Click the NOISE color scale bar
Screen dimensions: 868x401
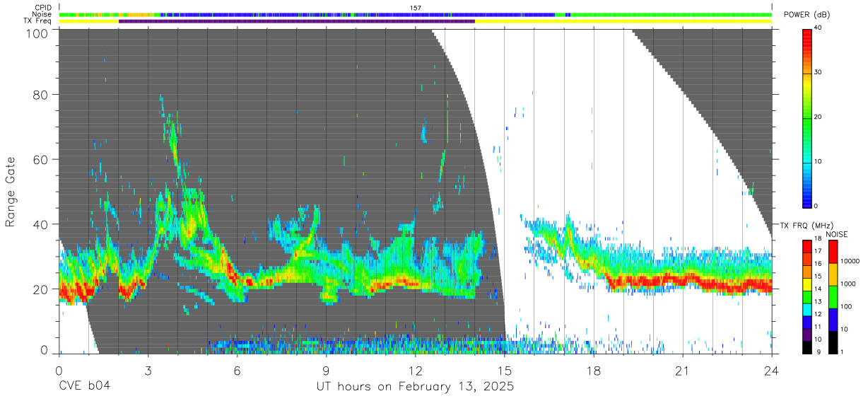tap(833, 297)
